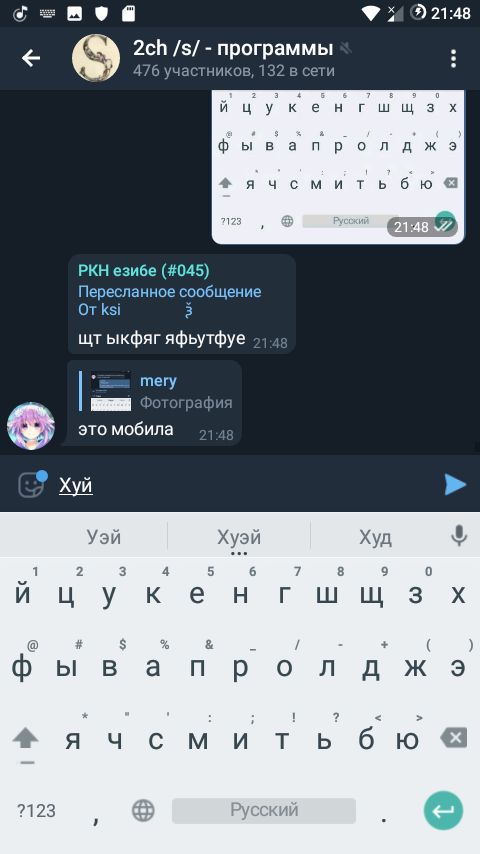Viewport: 480px width, 854px height.
Task: Open the group title 2ch /s/ - программы
Action: [233, 48]
